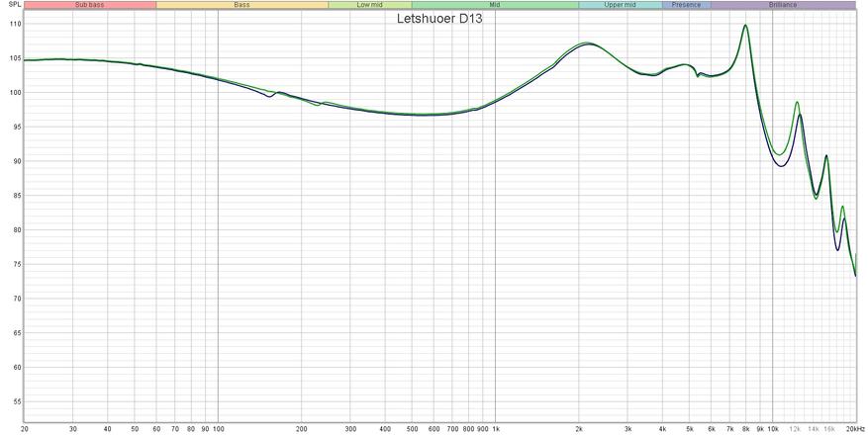Image resolution: width=868 pixels, height=435 pixels.
Task: Click the green Mid band label
Action: click(x=495, y=5)
